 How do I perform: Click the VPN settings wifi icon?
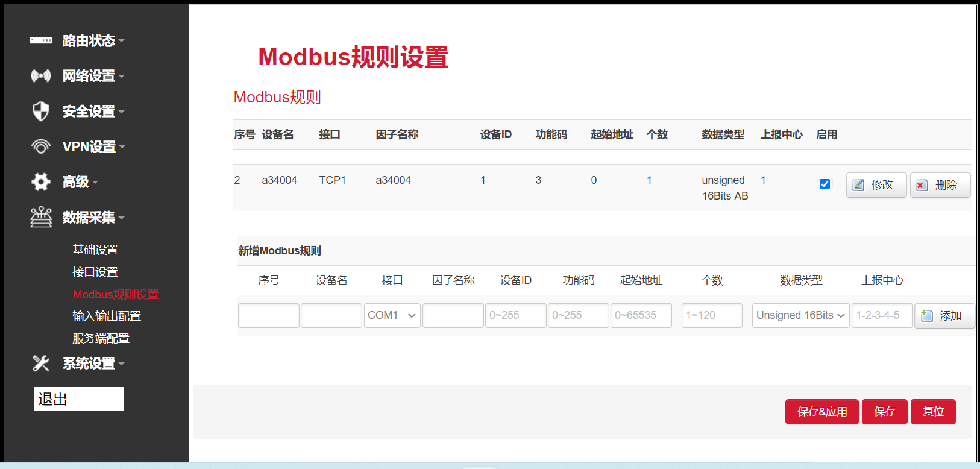click(x=41, y=146)
